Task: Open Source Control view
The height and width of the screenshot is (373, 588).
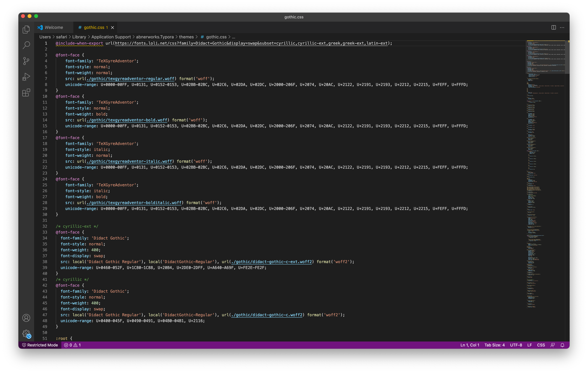Action: pos(26,61)
